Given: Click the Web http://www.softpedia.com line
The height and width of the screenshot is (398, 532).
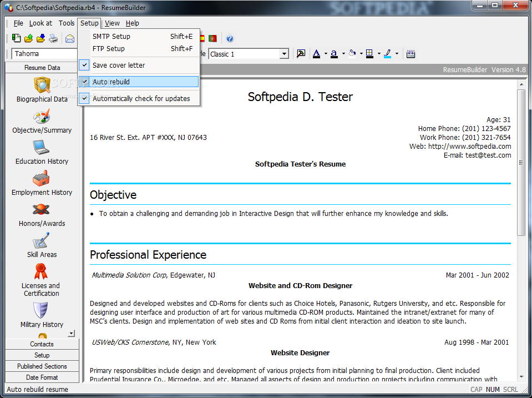Looking at the screenshot, I should pyautogui.click(x=460, y=147).
